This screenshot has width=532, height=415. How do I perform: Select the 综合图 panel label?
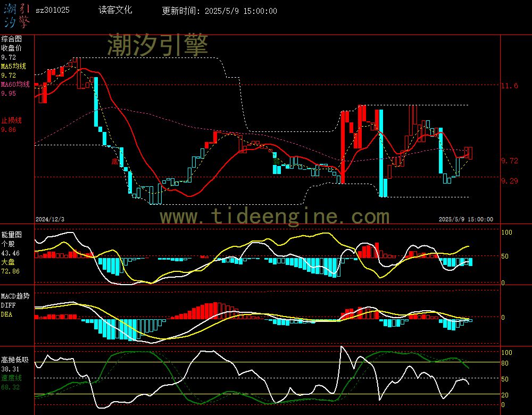12,39
